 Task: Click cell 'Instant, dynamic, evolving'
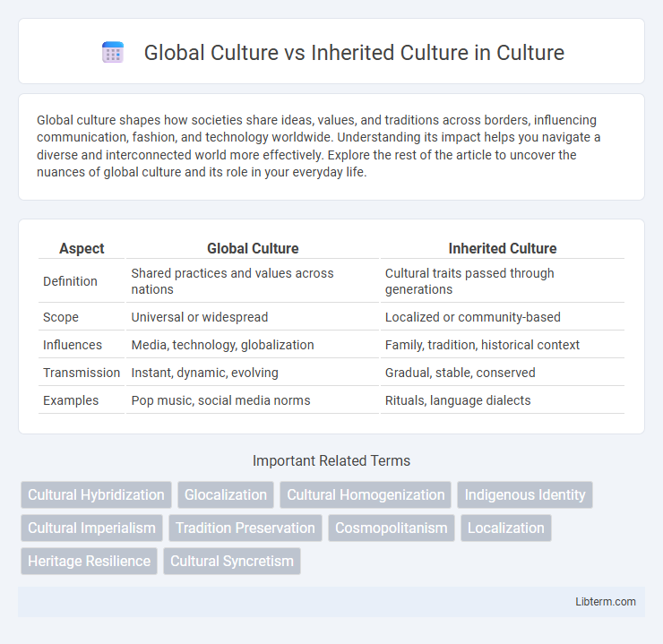253,373
